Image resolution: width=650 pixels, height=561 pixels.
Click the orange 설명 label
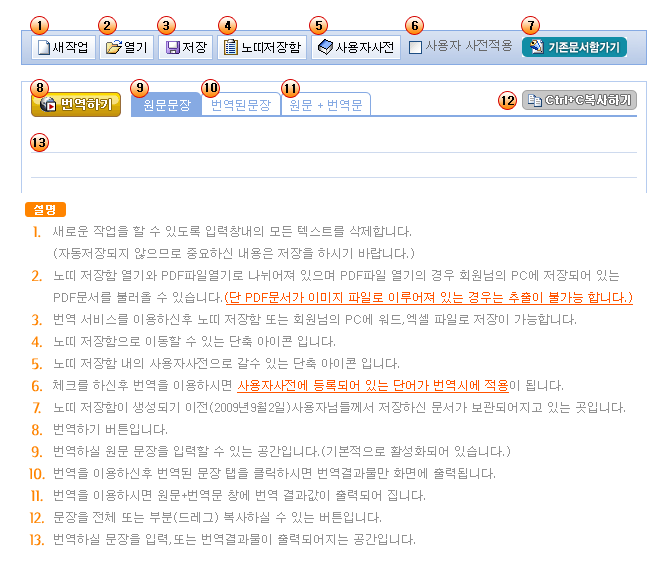pyautogui.click(x=45, y=209)
